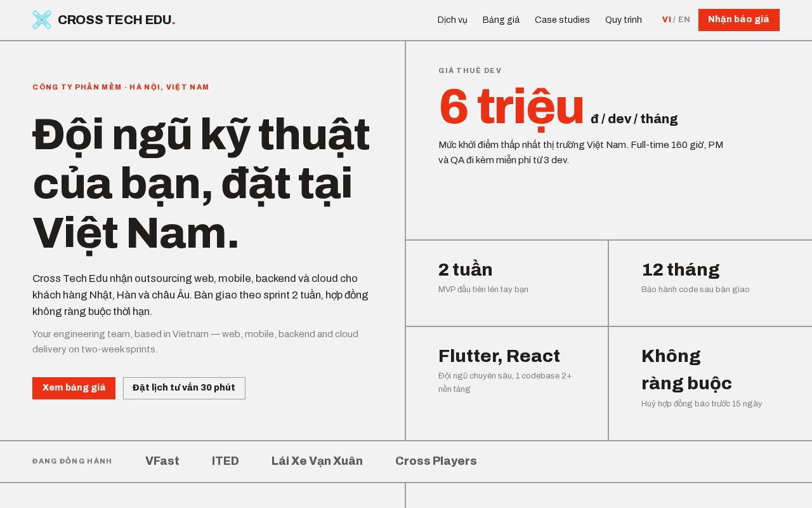Image resolution: width=812 pixels, height=508 pixels.
Task: Select the 6 triệu price figure
Action: 511,107
